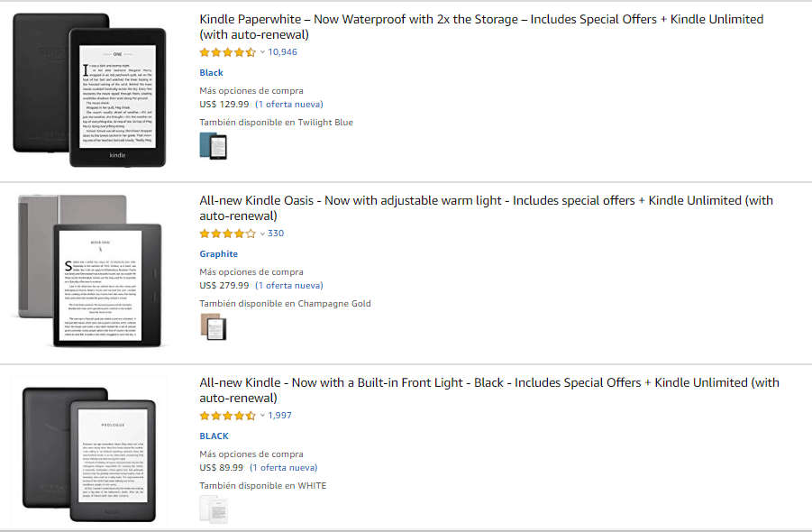Select the Black color option link

211,72
